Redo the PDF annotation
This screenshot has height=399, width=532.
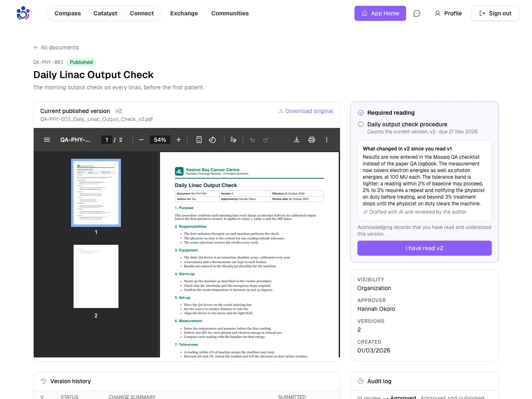(266, 140)
